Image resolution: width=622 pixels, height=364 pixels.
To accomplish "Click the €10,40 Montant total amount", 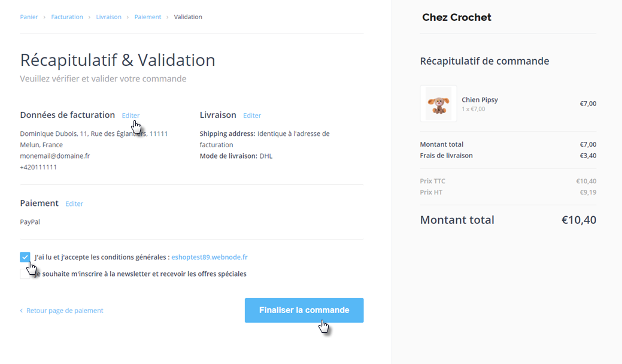I will (x=578, y=220).
